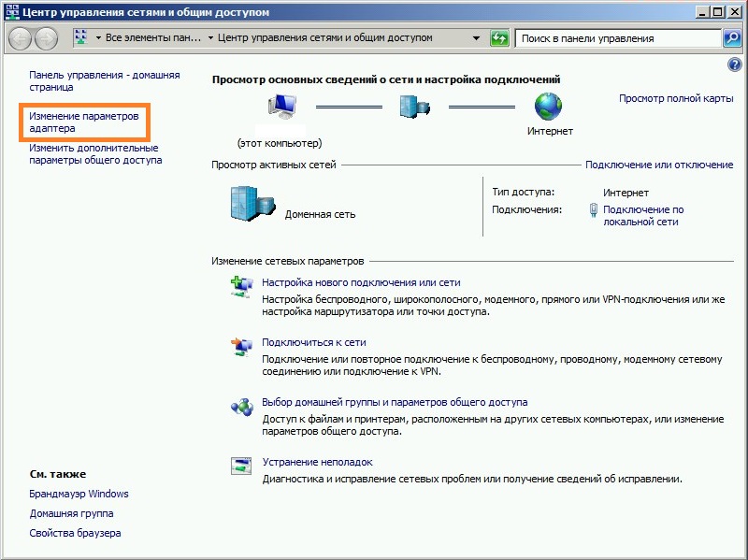Click the search magnifier icon

[x=732, y=38]
